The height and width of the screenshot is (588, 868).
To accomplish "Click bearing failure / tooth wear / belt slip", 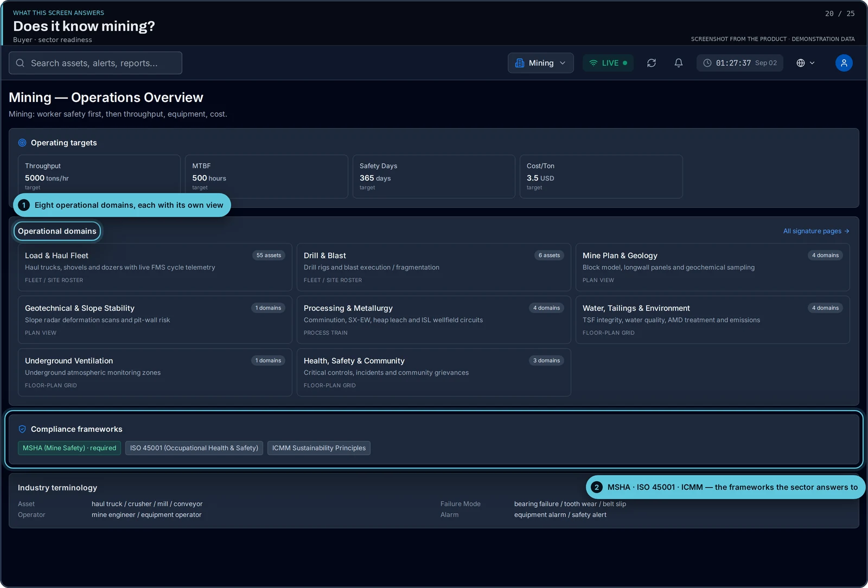I will 570,504.
